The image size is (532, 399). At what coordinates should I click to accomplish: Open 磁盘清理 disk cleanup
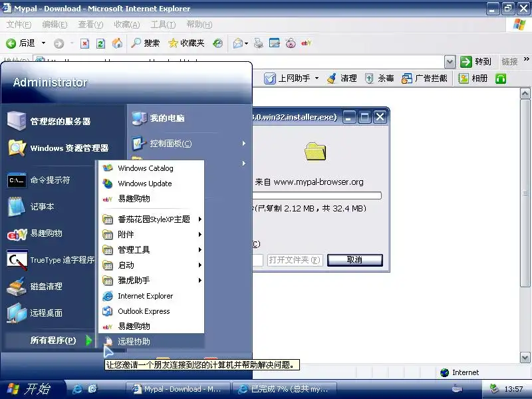coord(35,287)
